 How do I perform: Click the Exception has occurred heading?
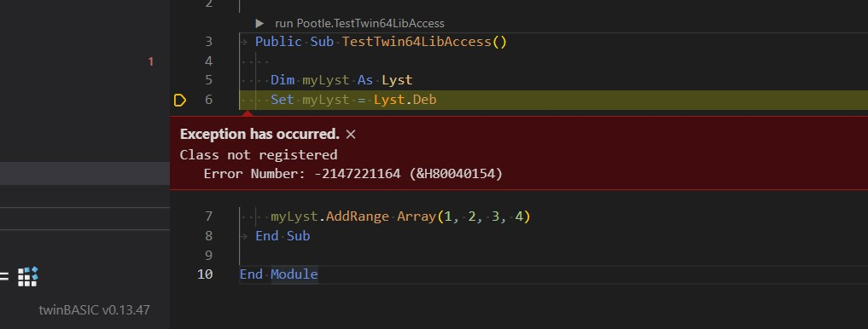pos(259,135)
